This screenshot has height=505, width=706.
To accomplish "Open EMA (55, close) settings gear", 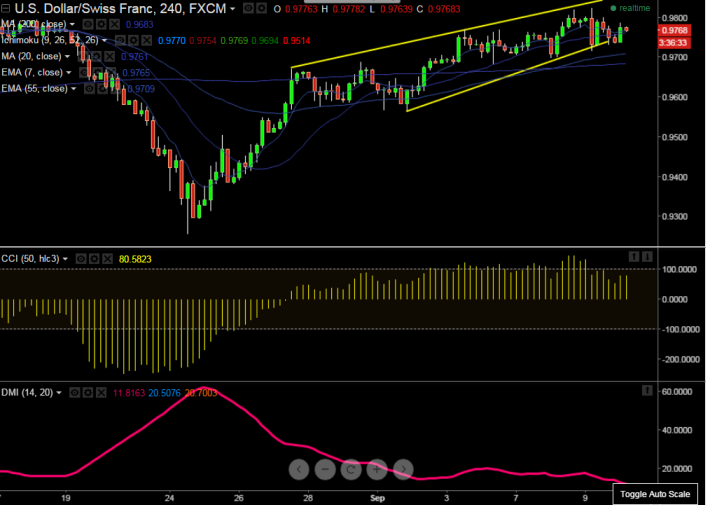I will tap(103, 89).
